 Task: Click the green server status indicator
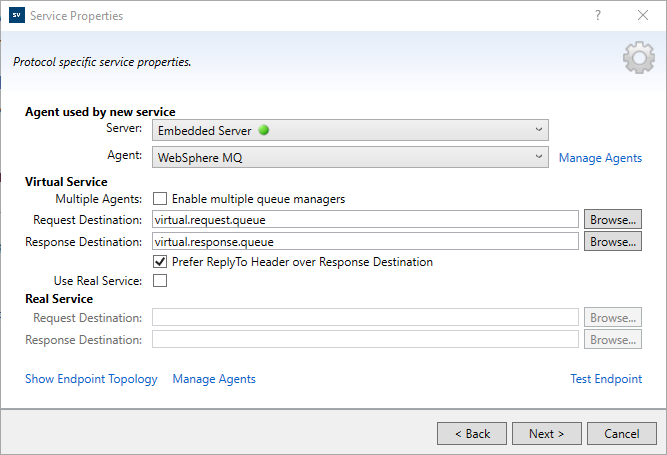pos(264,130)
